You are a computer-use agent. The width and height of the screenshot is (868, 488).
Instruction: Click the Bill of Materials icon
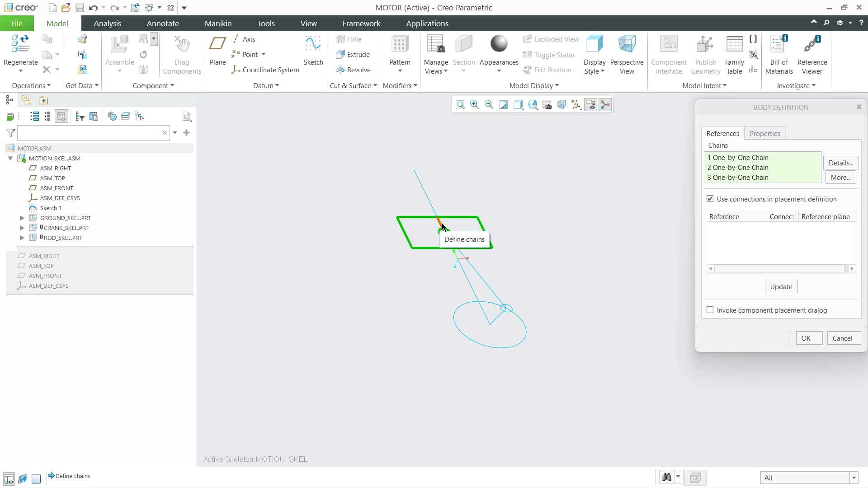point(778,53)
